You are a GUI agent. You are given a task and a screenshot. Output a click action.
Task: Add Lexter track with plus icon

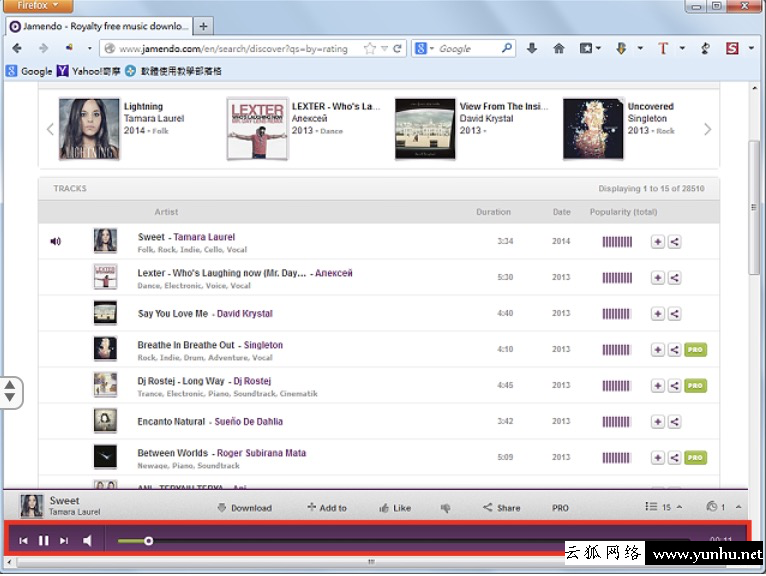point(658,277)
